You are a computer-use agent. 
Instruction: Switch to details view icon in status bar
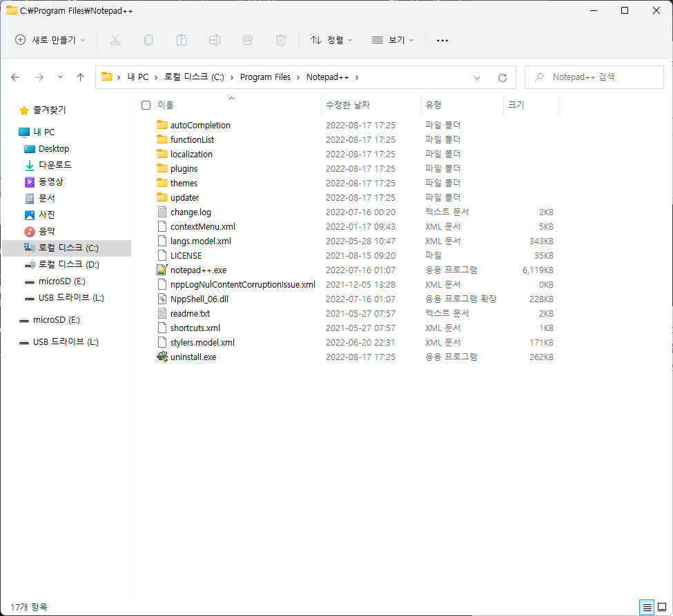(x=647, y=608)
